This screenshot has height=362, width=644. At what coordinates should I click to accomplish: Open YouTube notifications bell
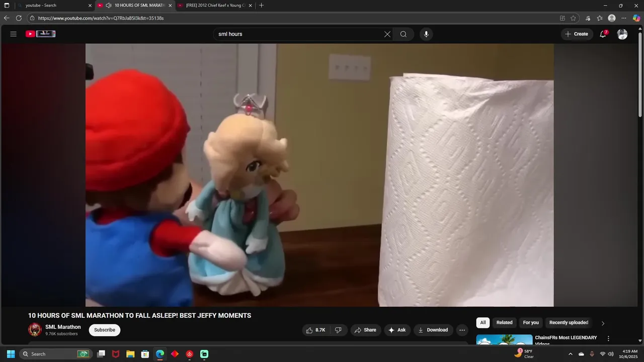click(603, 34)
